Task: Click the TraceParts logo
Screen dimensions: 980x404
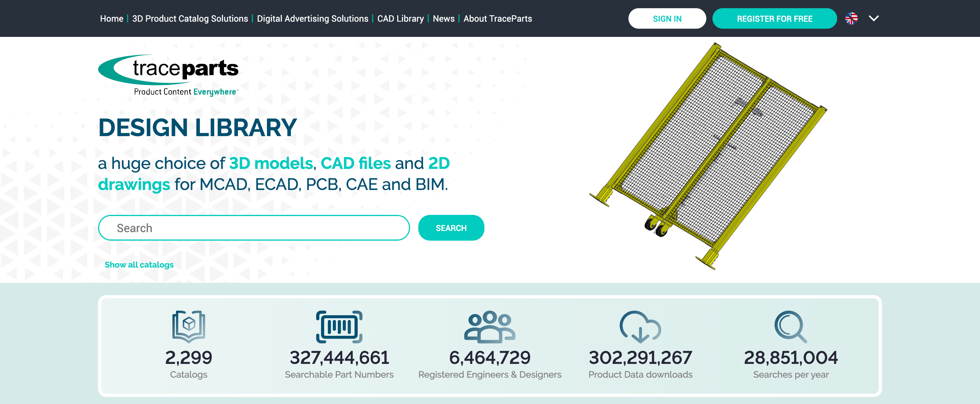Action: [168, 75]
